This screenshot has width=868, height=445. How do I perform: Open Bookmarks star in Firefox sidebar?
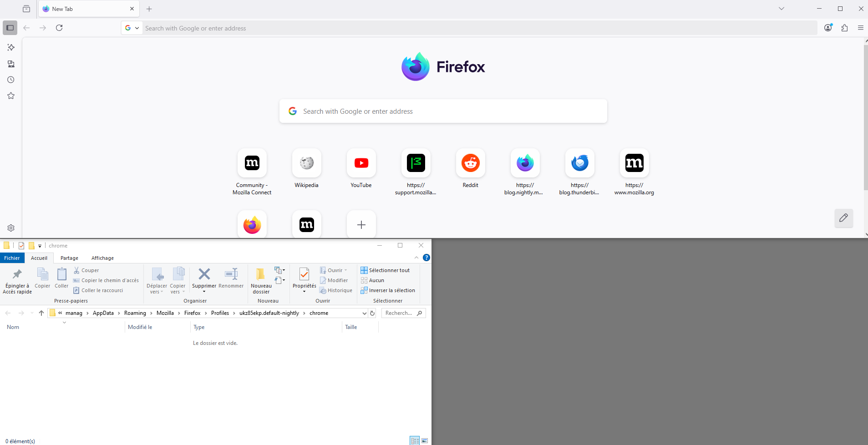(11, 96)
